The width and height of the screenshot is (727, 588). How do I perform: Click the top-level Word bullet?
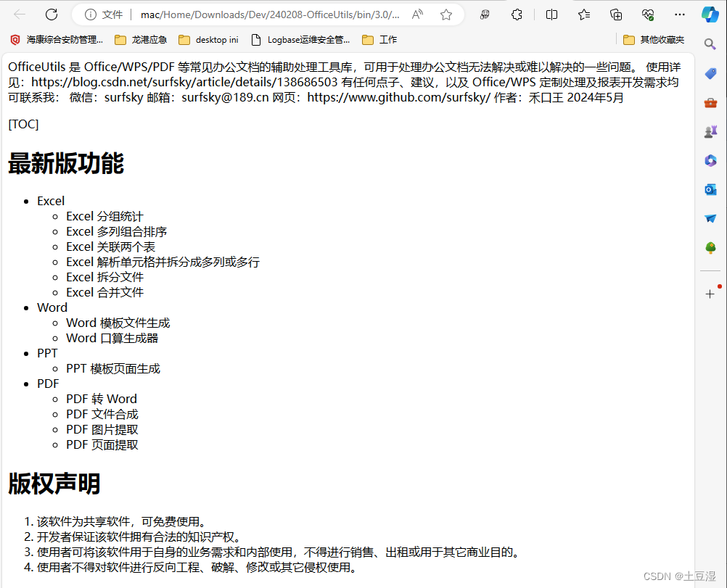coord(52,307)
